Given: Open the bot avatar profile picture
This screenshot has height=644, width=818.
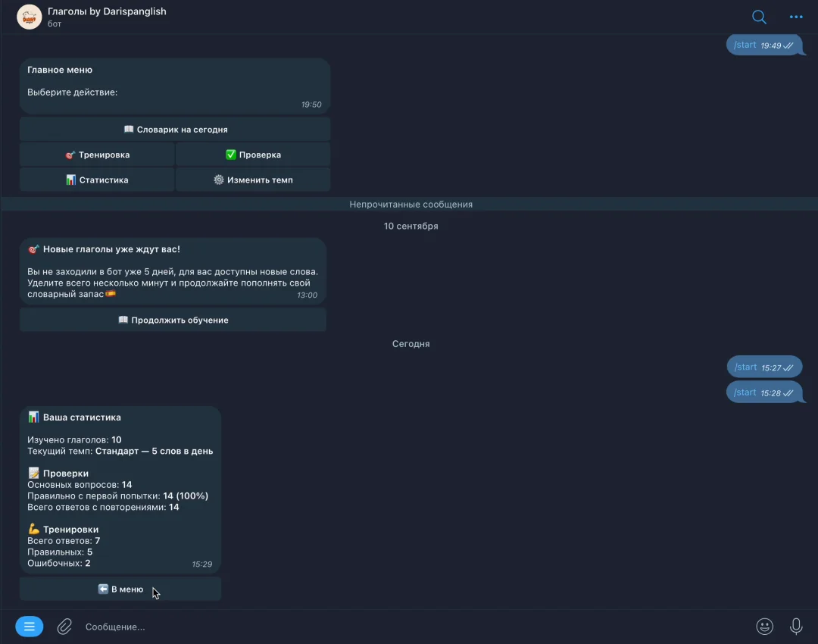Looking at the screenshot, I should tap(30, 17).
